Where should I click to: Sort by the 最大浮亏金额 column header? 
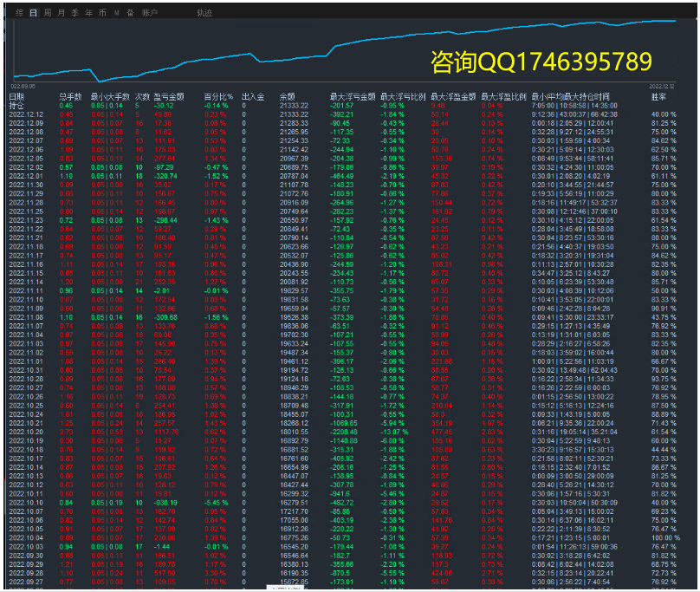[x=353, y=97]
